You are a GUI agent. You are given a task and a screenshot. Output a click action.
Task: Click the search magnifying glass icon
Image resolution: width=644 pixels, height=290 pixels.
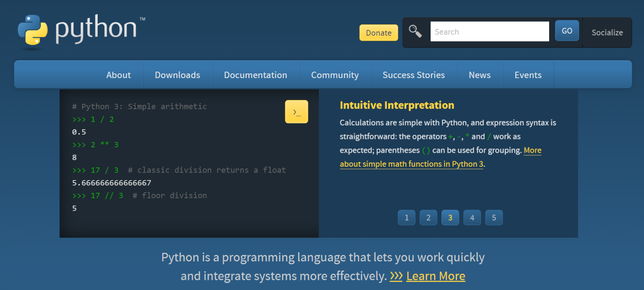[415, 31]
